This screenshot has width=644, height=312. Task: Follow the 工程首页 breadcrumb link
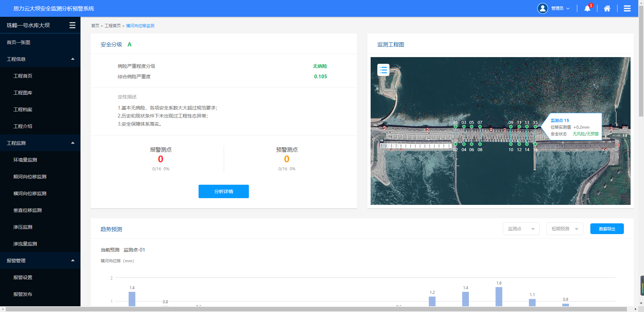pos(113,26)
